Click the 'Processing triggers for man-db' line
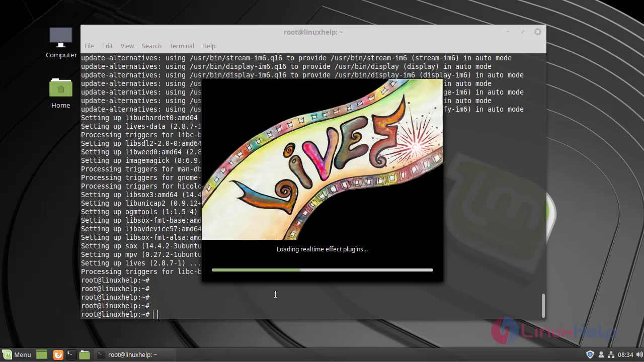 coord(141,169)
